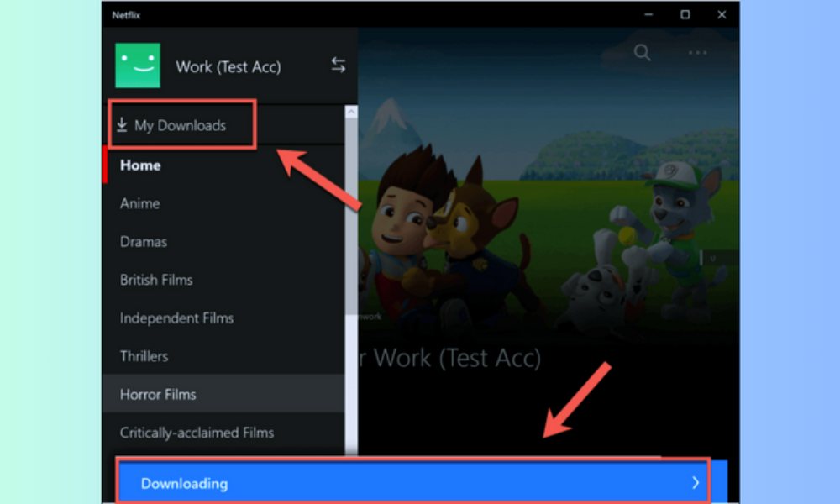
Task: Click the Work (Test Acc) profile name
Action: (x=228, y=67)
